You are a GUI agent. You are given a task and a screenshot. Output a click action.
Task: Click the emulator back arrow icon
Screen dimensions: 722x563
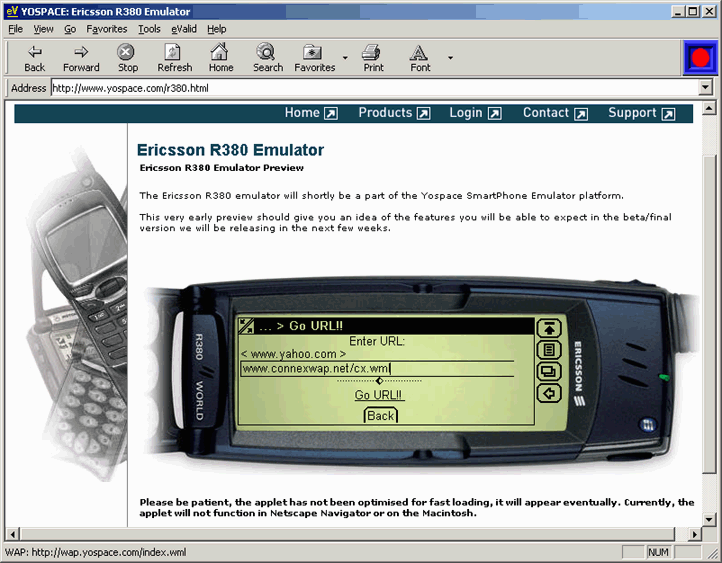549,393
